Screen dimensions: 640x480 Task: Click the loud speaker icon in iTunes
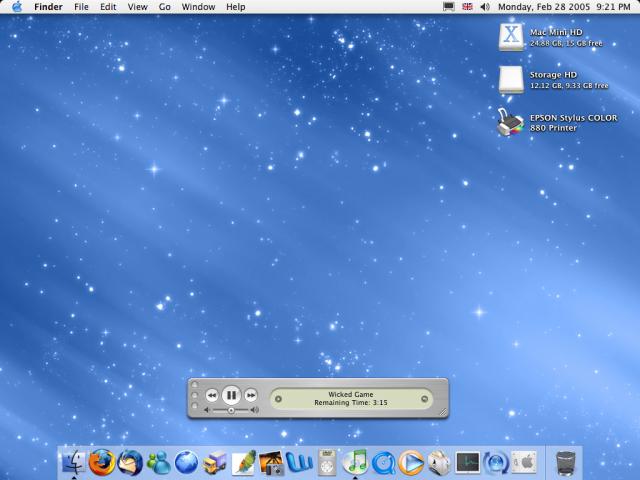click(255, 410)
